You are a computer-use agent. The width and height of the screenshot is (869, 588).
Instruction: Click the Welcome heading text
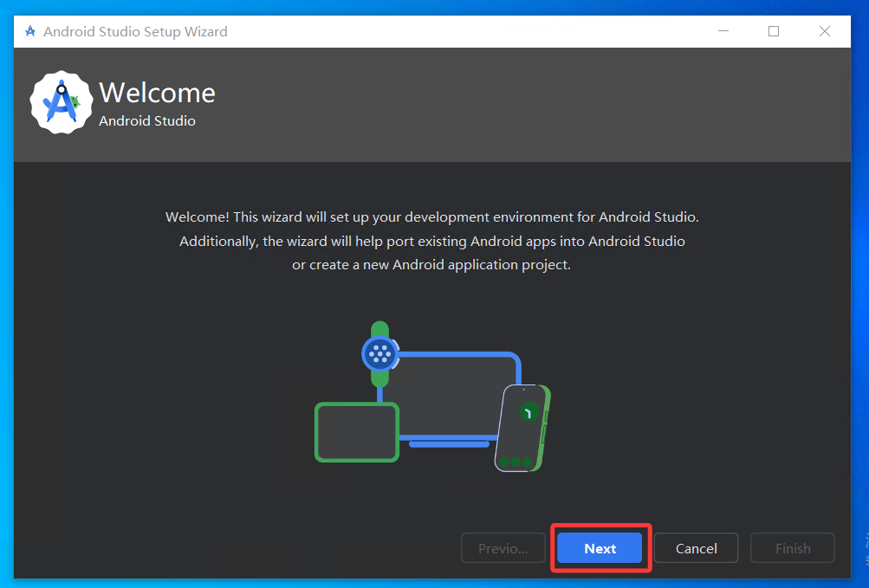157,93
